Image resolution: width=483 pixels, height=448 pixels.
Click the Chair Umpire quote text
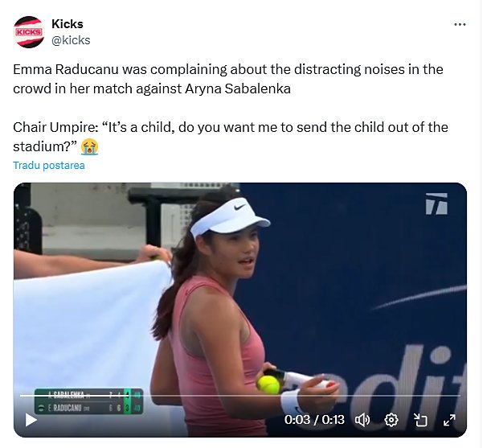tap(231, 137)
